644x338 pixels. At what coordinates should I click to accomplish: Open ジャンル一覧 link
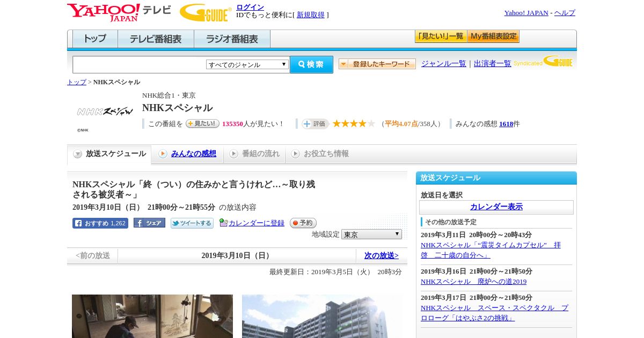(x=444, y=63)
